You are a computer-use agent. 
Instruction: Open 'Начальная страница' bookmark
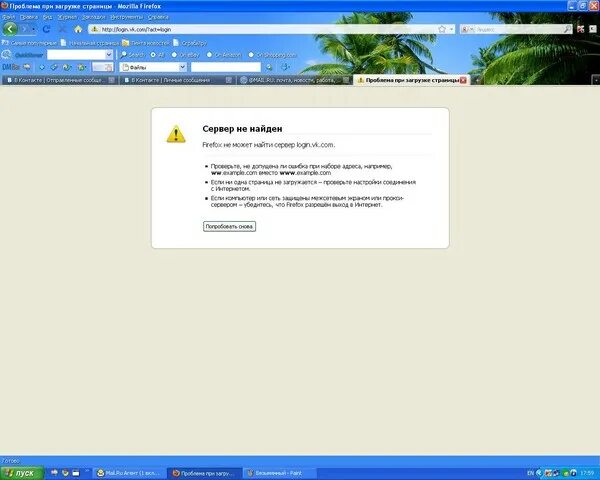pos(90,43)
